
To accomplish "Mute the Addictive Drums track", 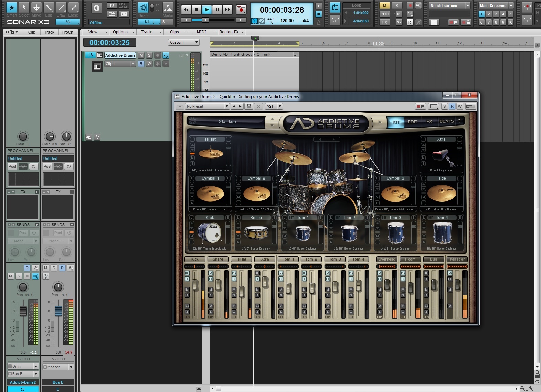I will coord(141,55).
